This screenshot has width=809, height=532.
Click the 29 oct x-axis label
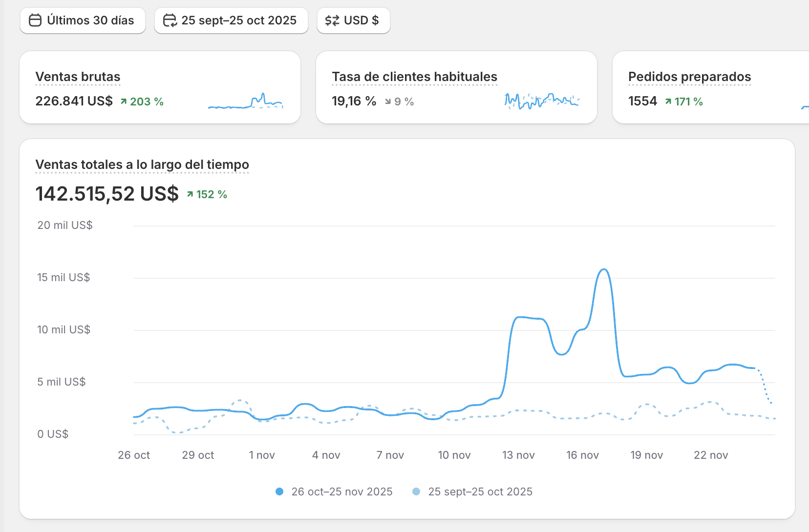tap(198, 455)
